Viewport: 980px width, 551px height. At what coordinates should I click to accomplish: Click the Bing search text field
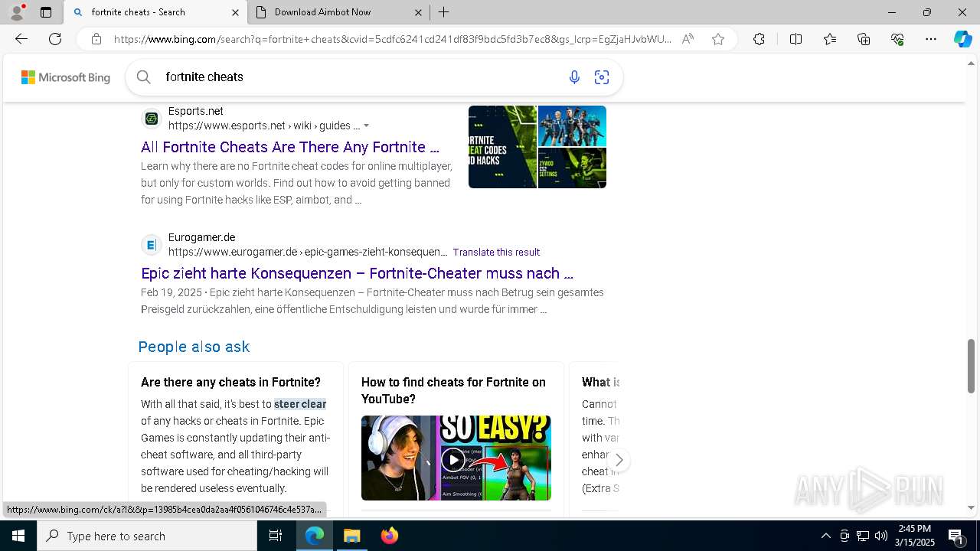click(360, 77)
